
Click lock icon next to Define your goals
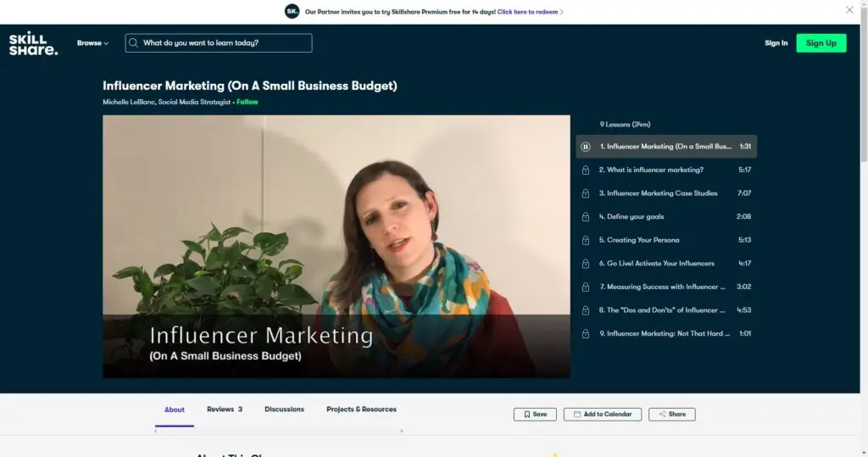click(x=586, y=217)
